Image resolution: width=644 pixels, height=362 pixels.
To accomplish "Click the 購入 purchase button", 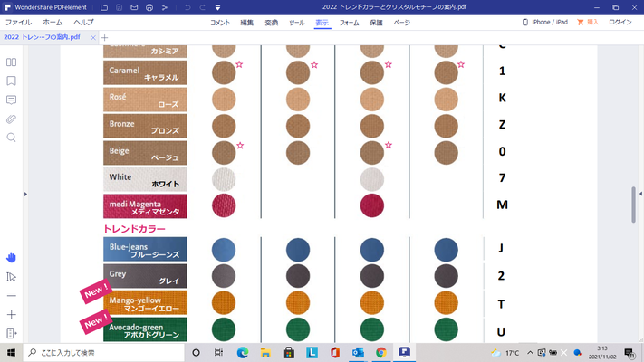I will tap(588, 22).
